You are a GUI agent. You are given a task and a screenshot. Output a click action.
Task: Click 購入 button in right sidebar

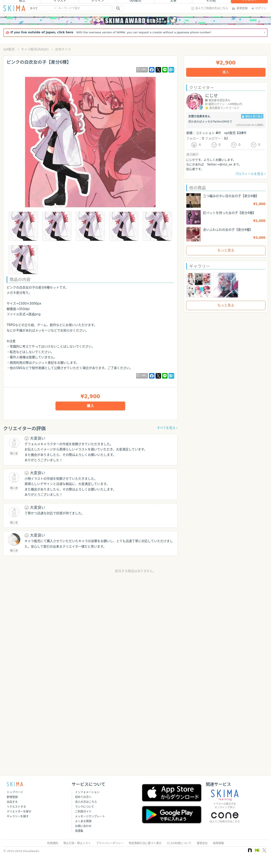click(226, 72)
